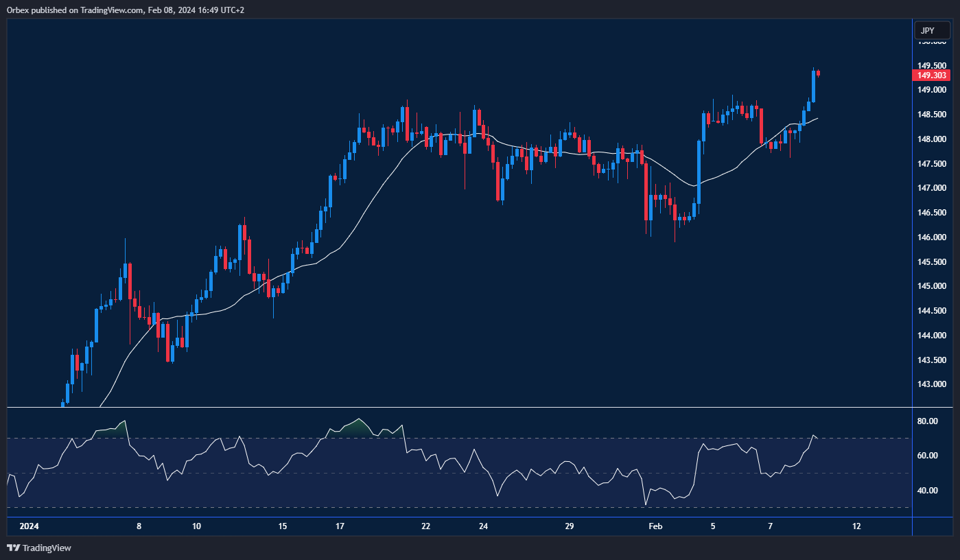
Task: Open the TradingView text link at bottom left
Action: click(x=47, y=548)
